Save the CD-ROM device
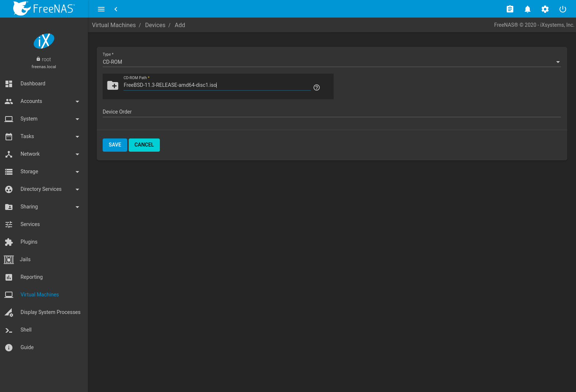Image resolution: width=576 pixels, height=392 pixels. pyautogui.click(x=115, y=145)
